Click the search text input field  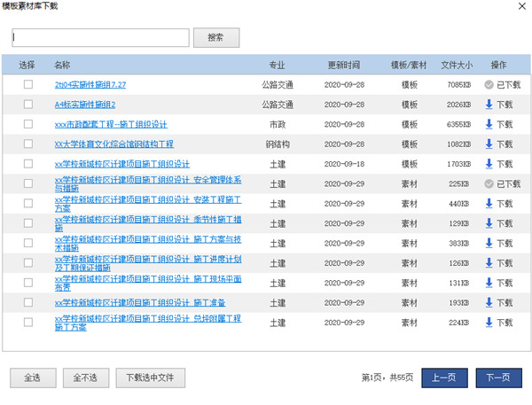click(x=100, y=37)
